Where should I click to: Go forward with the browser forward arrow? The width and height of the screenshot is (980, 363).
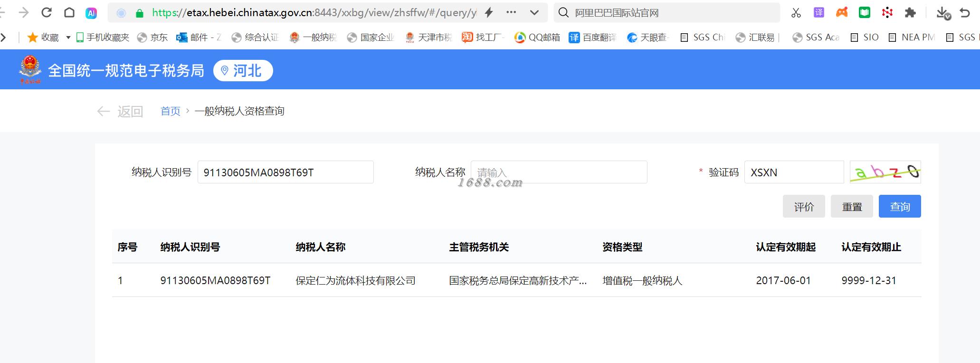point(23,13)
